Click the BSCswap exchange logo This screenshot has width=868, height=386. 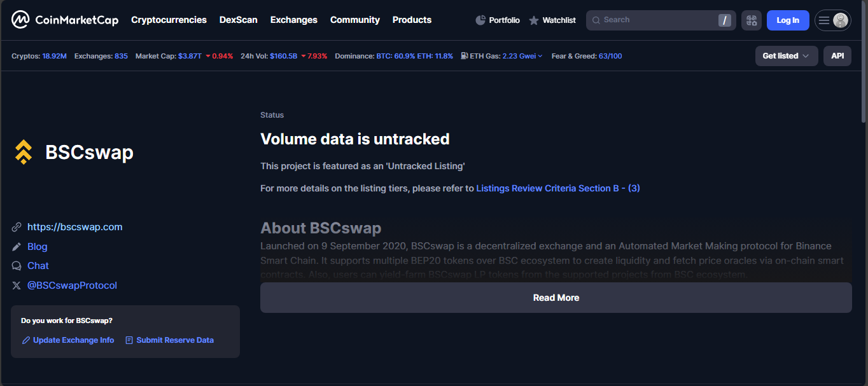pos(24,152)
